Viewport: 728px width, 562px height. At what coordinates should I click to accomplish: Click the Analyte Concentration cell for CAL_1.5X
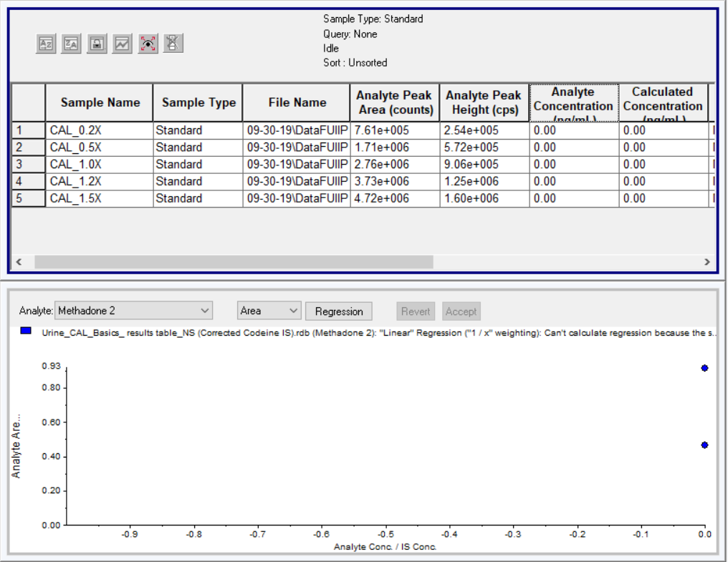[x=573, y=198]
